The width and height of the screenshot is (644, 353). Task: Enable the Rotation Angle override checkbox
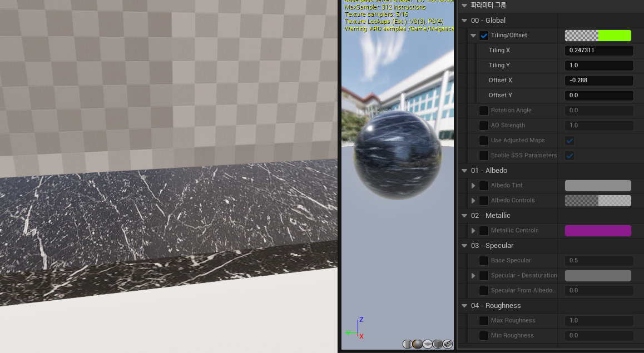pos(484,111)
